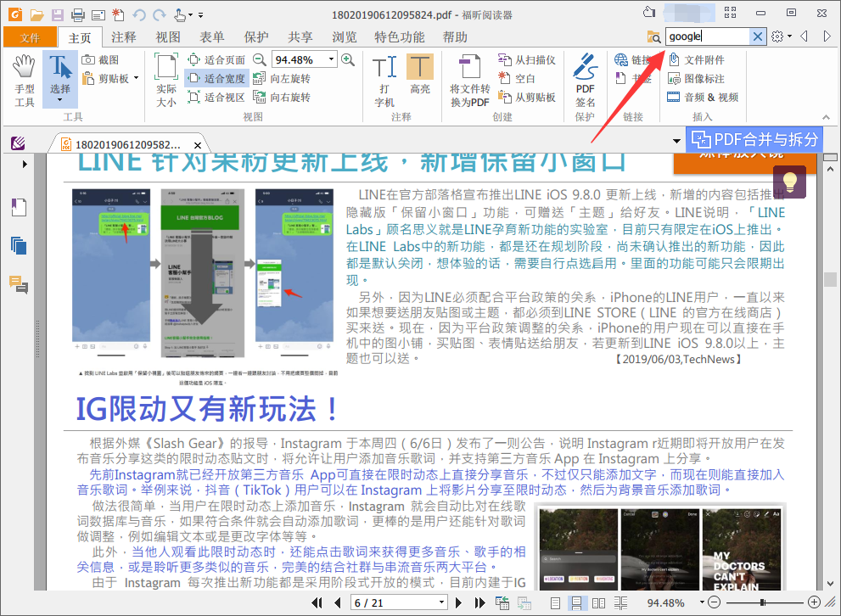Switch to the Form tab (表单)
The height and width of the screenshot is (616, 841).
(212, 37)
